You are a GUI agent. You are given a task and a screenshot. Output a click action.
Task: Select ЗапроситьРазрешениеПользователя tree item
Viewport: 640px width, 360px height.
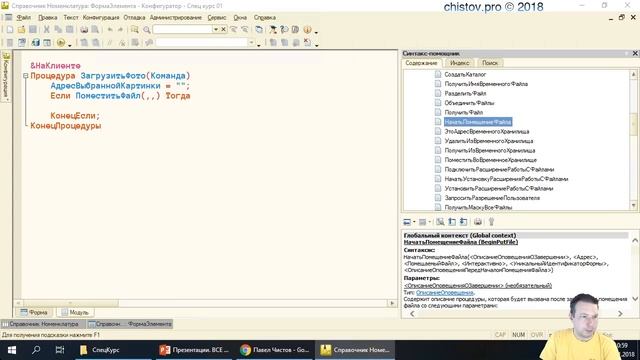pos(492,198)
